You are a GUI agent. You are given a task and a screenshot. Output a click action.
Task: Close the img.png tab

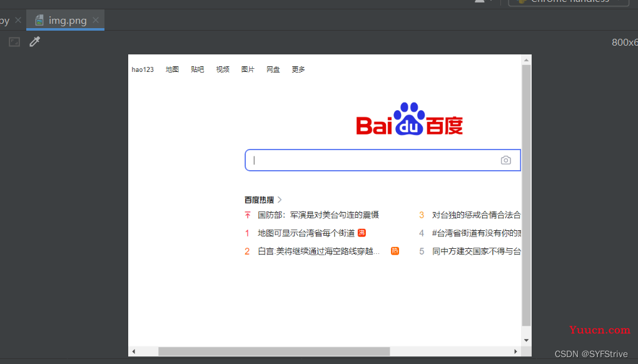[x=96, y=20]
